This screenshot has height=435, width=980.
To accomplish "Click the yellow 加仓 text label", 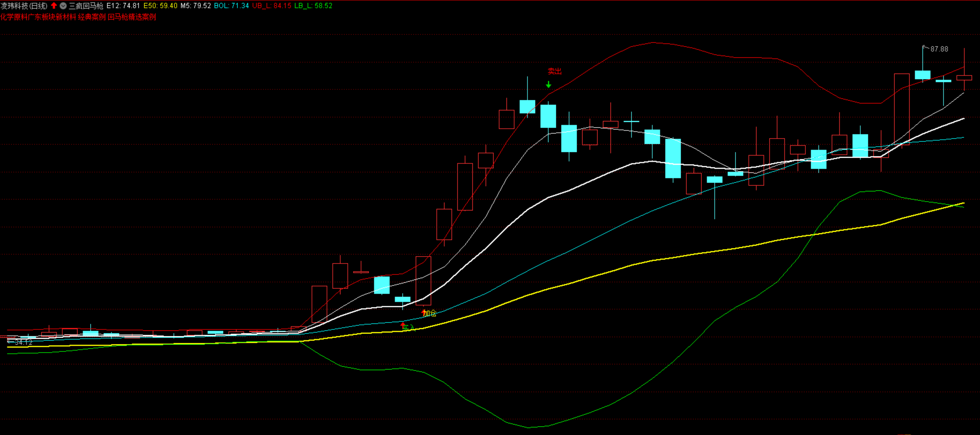I will [431, 313].
